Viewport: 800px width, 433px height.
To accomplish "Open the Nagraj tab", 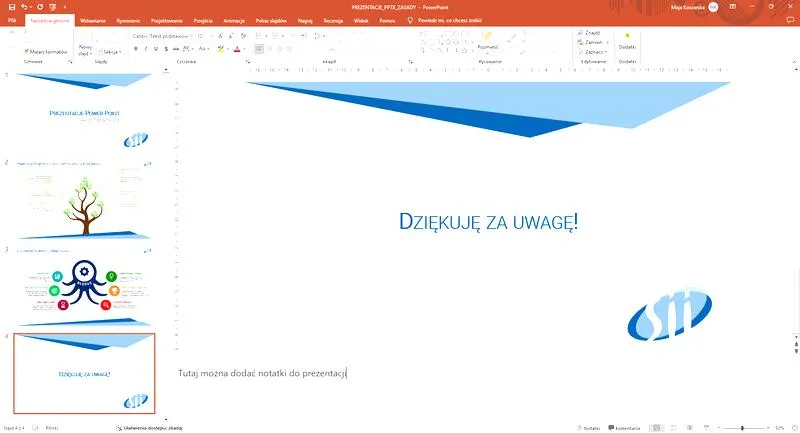I will coord(305,21).
